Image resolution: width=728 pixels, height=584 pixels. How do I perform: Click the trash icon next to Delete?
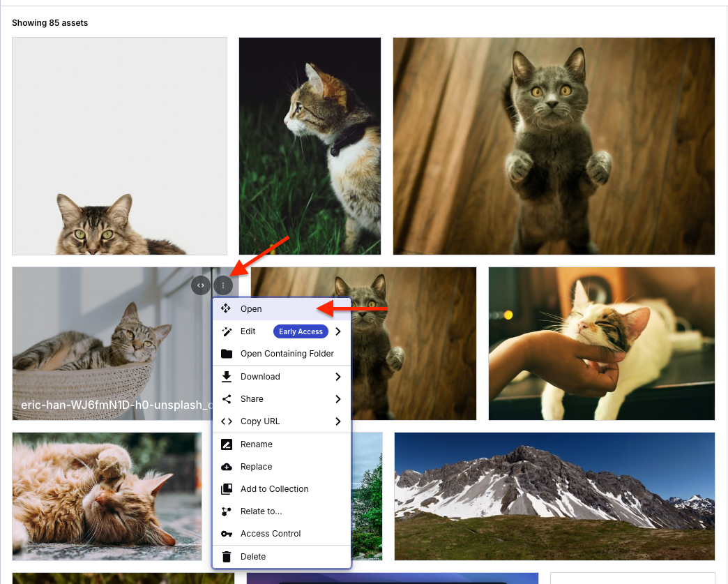pyautogui.click(x=225, y=556)
